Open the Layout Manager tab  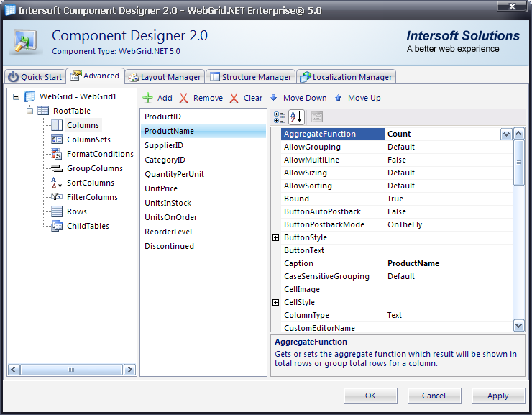click(165, 77)
